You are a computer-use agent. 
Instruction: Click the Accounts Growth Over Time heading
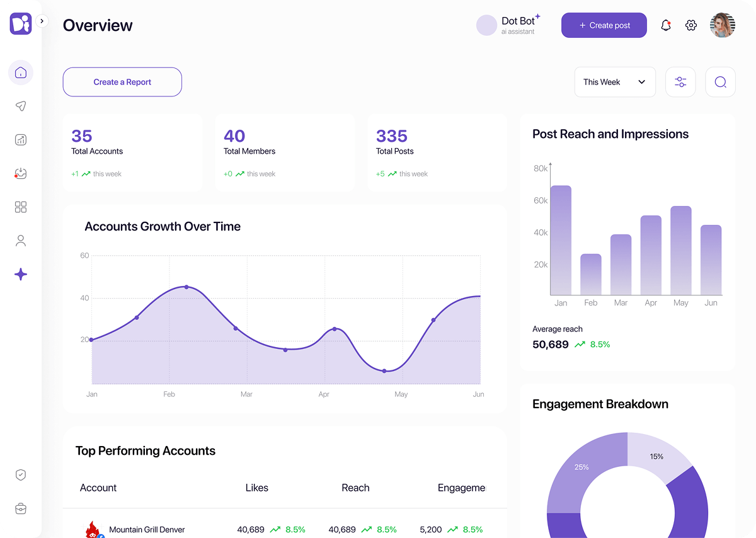click(x=163, y=227)
